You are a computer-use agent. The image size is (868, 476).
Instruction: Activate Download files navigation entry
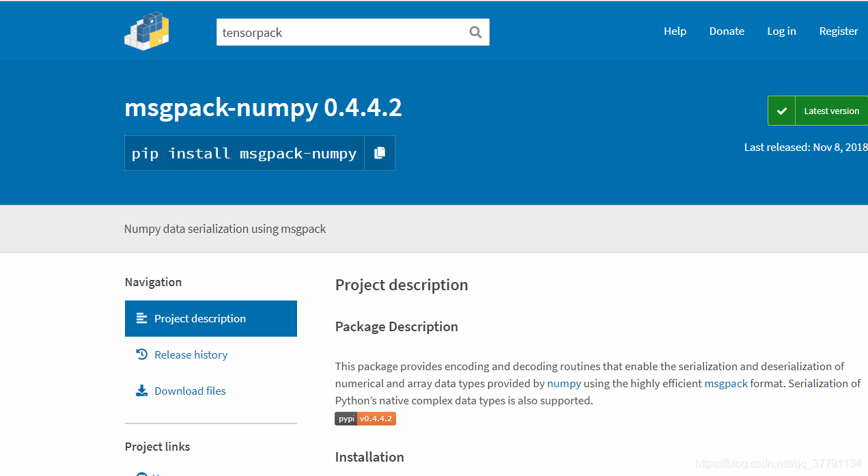coord(190,390)
